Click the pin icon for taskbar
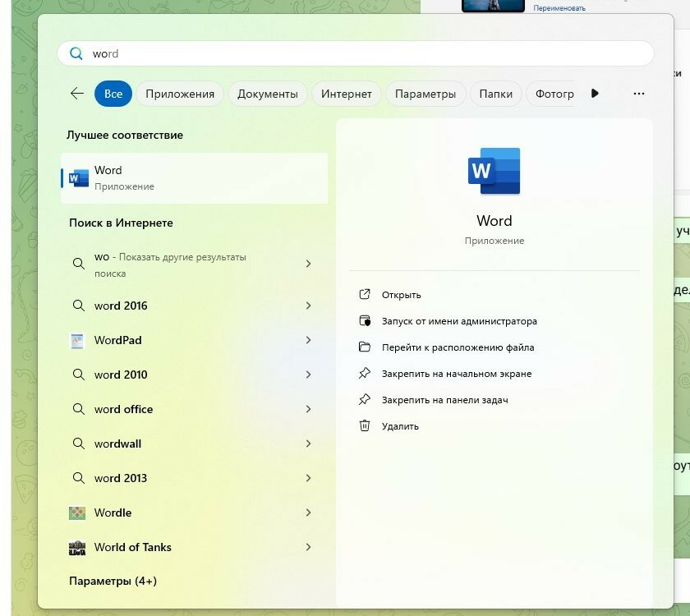690x616 pixels. (365, 399)
